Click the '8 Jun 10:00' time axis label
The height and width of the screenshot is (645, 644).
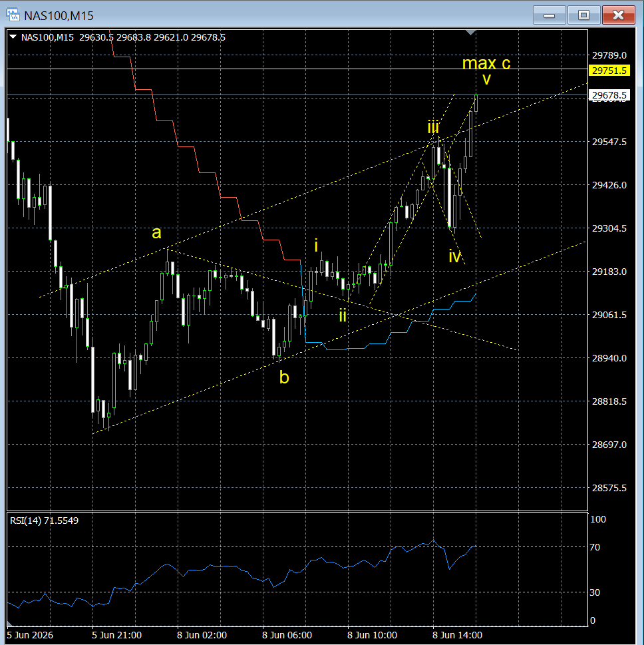[372, 635]
